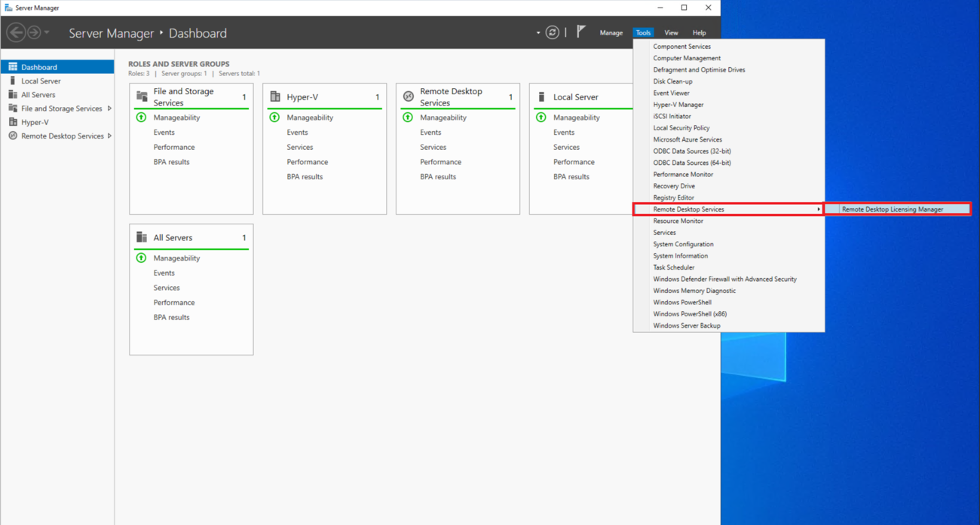The height and width of the screenshot is (525, 980).
Task: Click green status icon in All Servers tile
Action: pos(141,258)
